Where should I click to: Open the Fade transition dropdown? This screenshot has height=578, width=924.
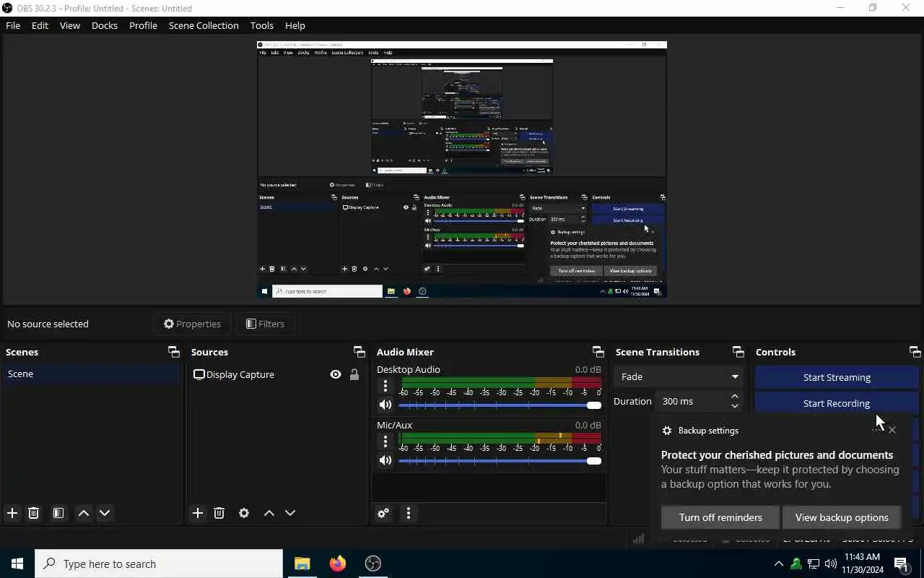(678, 376)
